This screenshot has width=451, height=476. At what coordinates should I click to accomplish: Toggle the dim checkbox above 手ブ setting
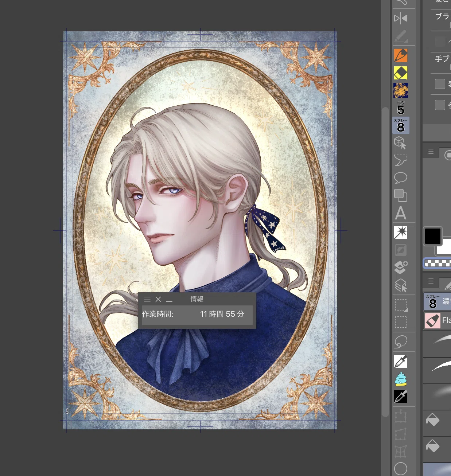(x=440, y=41)
